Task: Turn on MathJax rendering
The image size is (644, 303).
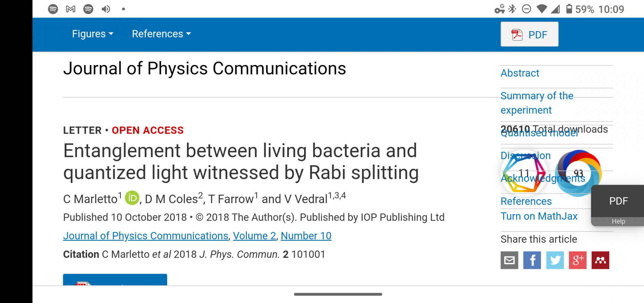Action: tap(539, 216)
